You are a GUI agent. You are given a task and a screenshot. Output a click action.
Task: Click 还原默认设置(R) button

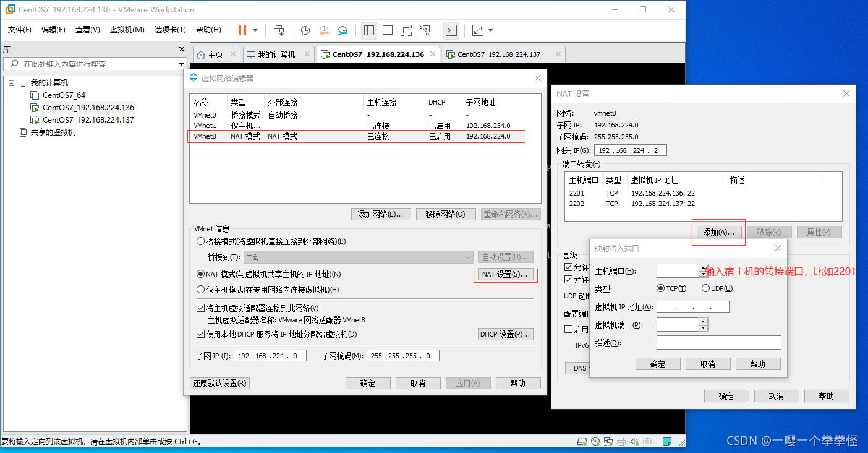[219, 383]
